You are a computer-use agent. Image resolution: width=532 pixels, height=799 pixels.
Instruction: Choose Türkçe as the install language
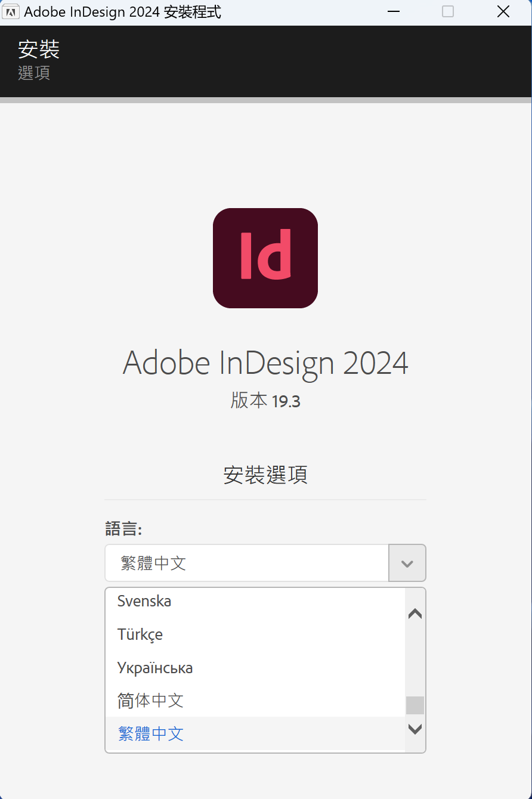[140, 634]
